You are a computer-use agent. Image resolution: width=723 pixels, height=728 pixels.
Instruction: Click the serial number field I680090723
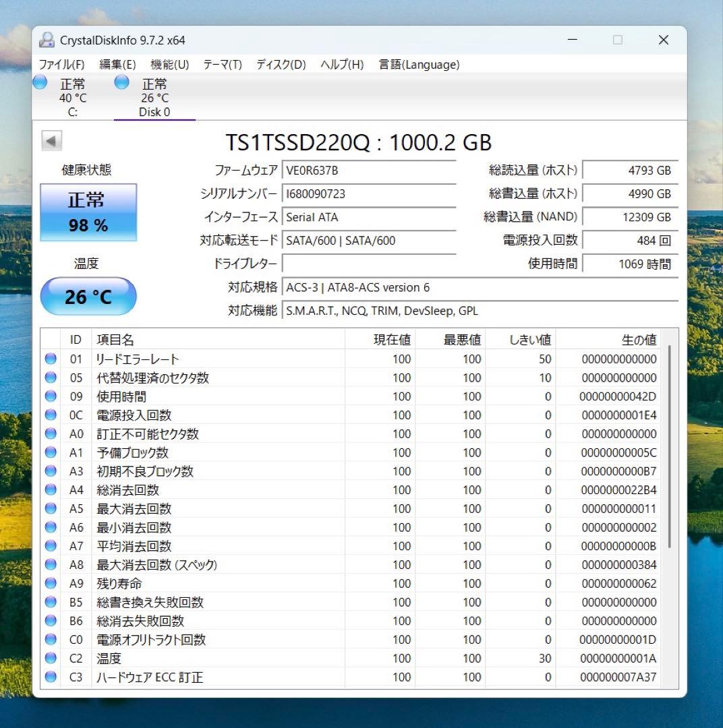[368, 193]
